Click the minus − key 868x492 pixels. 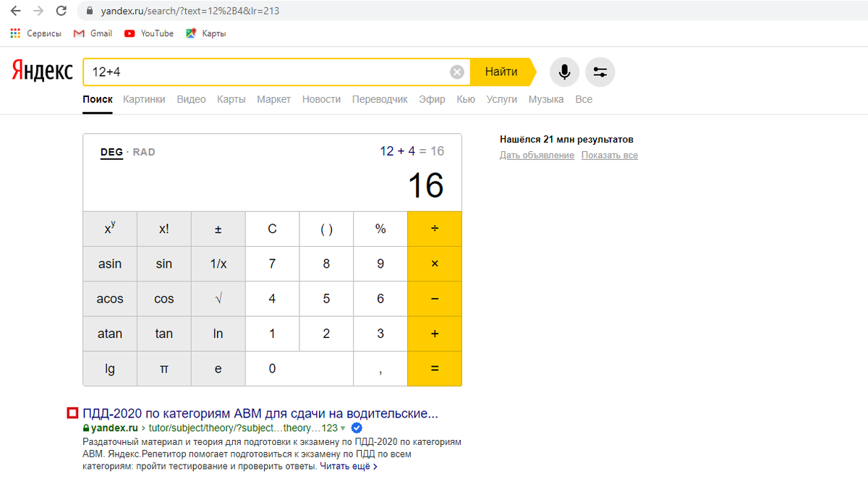435,299
